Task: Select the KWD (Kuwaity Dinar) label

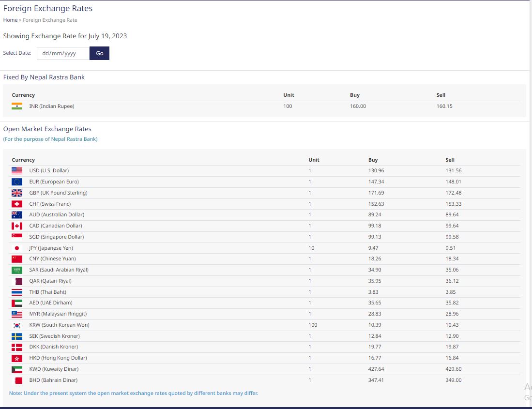Action: point(54,369)
